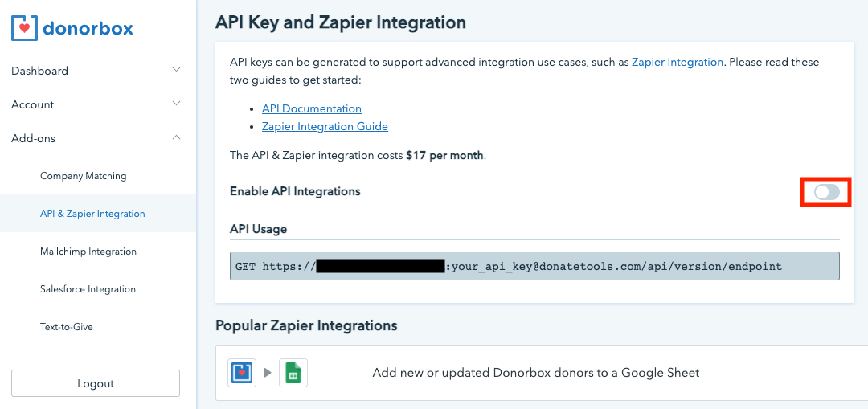This screenshot has height=409, width=868.
Task: Open Text-to-Give page
Action: coord(67,326)
